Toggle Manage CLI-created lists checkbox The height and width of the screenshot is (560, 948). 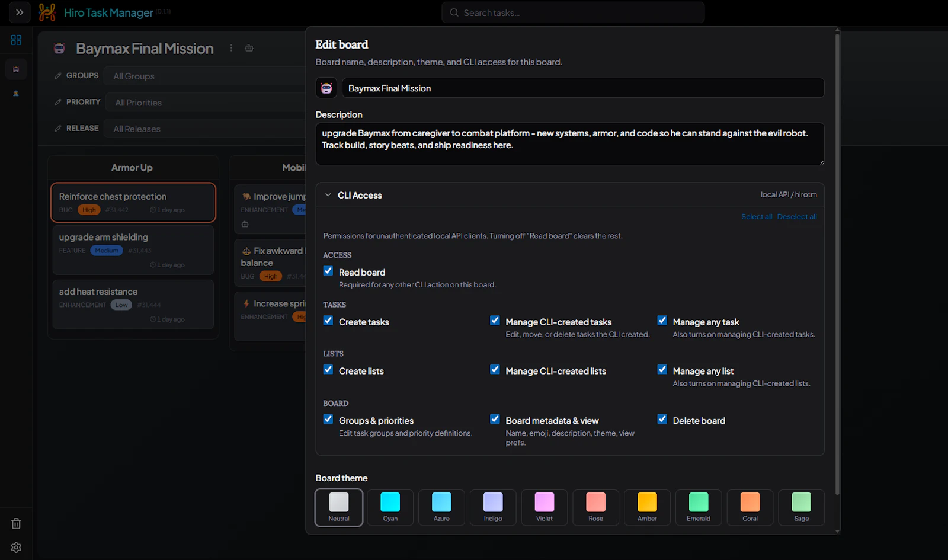click(495, 370)
